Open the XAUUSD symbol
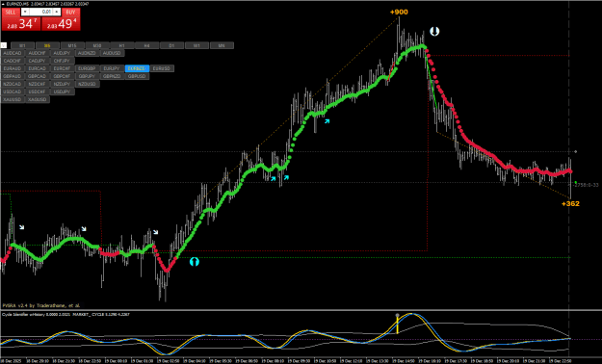This screenshot has width=602, height=364. click(13, 99)
